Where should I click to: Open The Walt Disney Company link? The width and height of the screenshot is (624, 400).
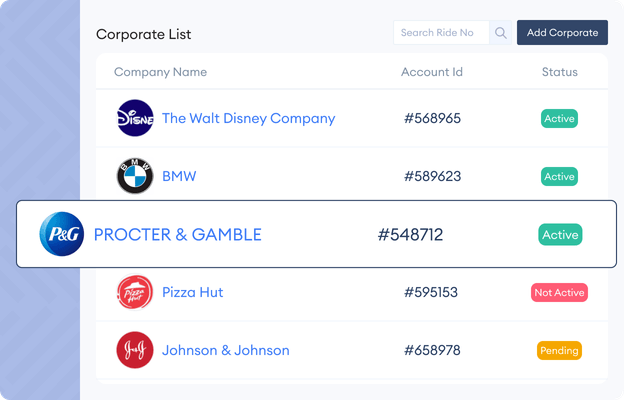[248, 118]
